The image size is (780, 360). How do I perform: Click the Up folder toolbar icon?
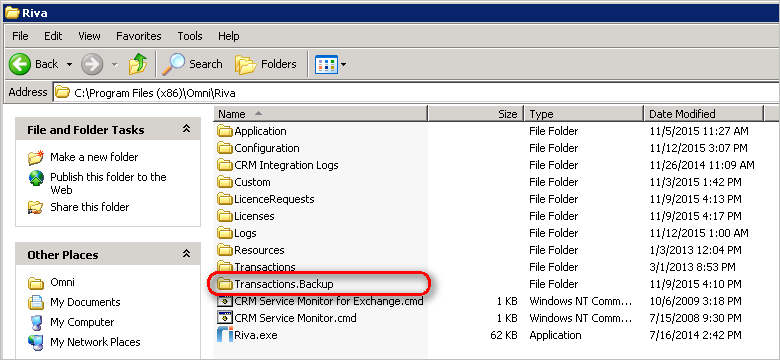coord(138,64)
